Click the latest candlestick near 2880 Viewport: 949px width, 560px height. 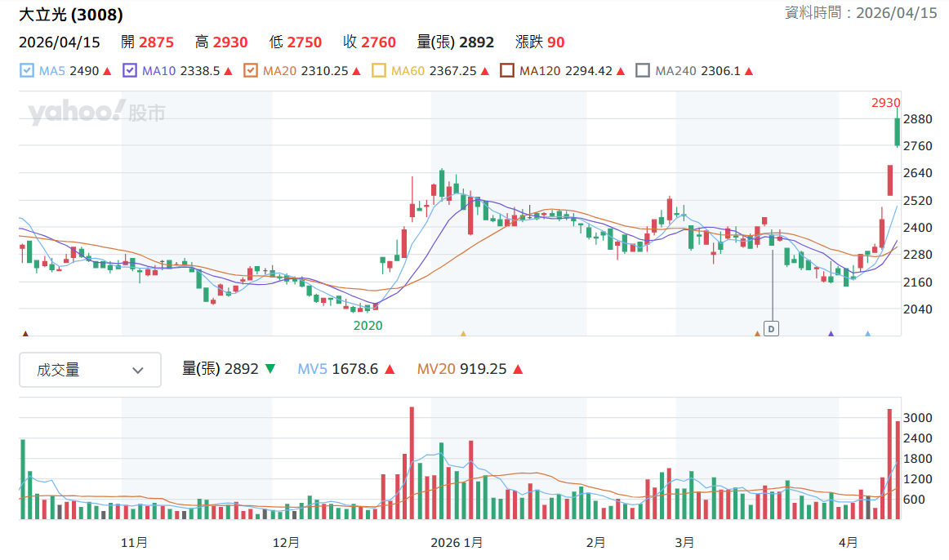click(898, 131)
